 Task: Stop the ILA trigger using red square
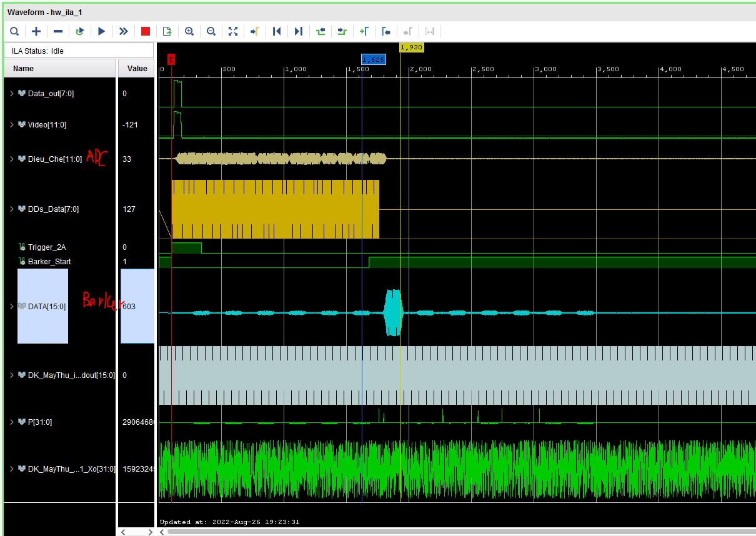tap(146, 31)
